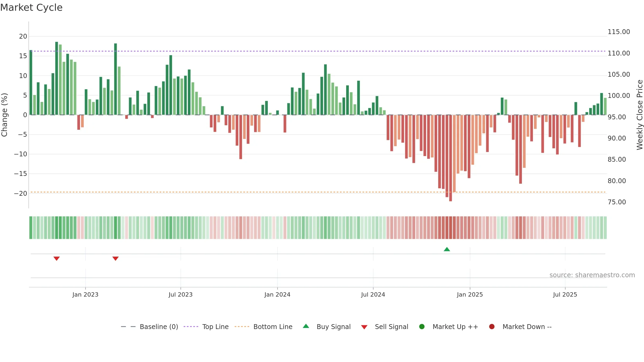This screenshot has height=362, width=644.
Task: Click the 110.00 price axis value
Action: [x=619, y=53]
